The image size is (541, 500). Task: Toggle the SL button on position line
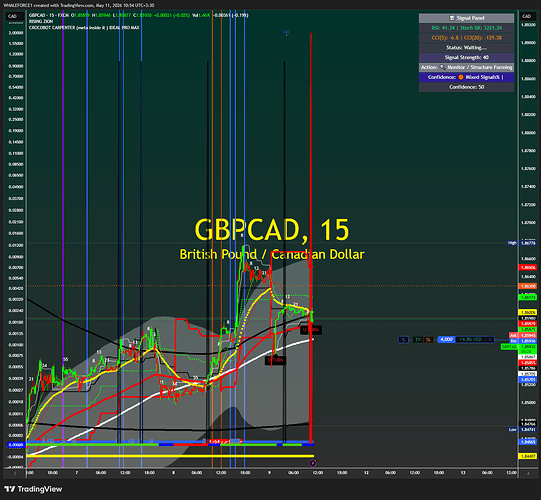(428, 340)
